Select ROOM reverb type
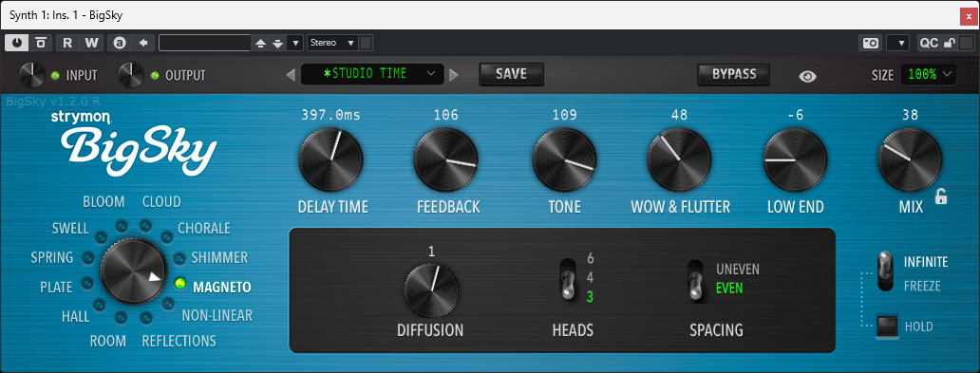Screen dimensions: 980x373 107,341
